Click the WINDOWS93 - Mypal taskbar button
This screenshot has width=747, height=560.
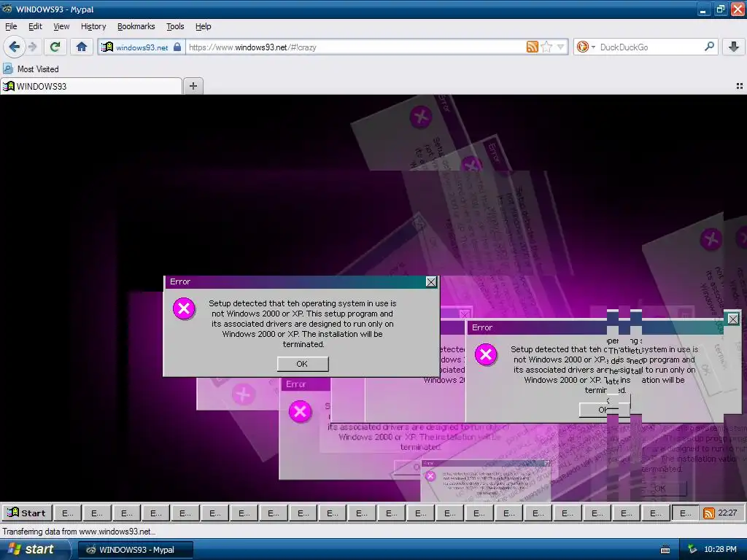tap(135, 550)
